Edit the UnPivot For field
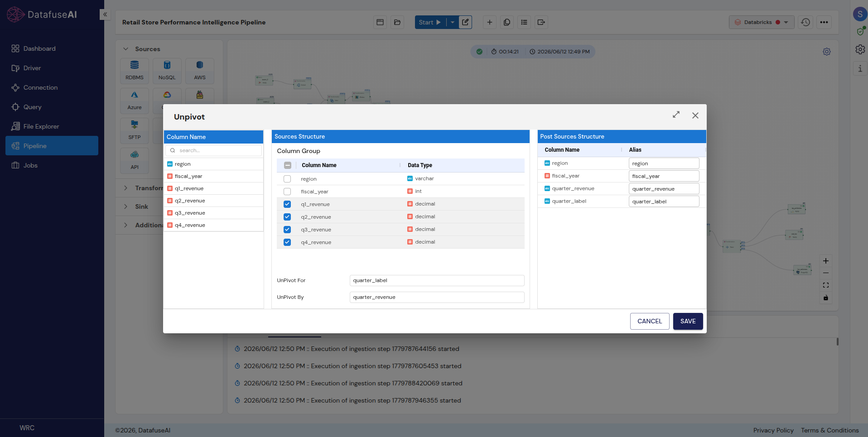Image resolution: width=868 pixels, height=437 pixels. 437,280
